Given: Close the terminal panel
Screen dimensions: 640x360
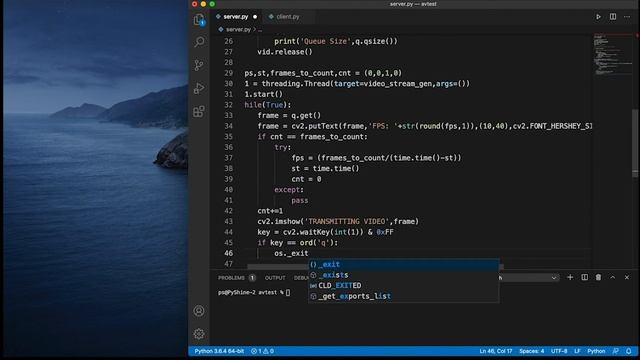Looking at the screenshot, I should pos(627,277).
